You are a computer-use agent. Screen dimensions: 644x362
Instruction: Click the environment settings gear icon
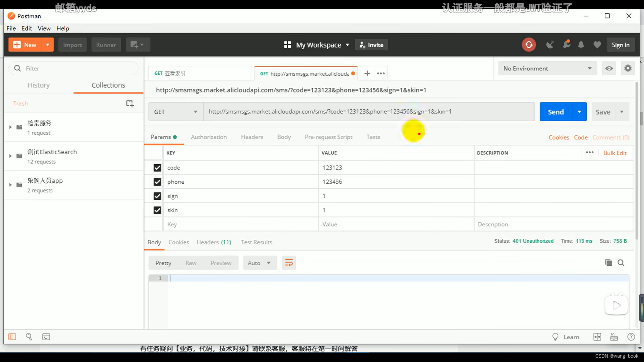coord(628,68)
